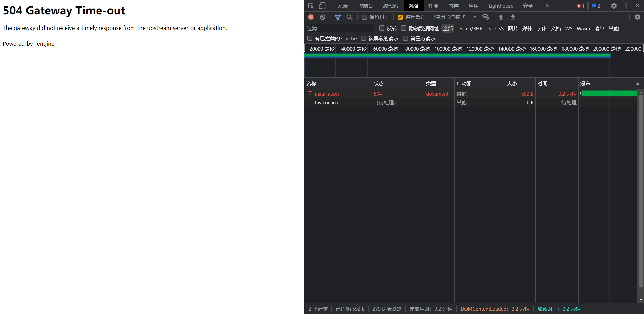Open the issues badge showing 2
Image resolution: width=644 pixels, height=314 pixels.
(596, 6)
